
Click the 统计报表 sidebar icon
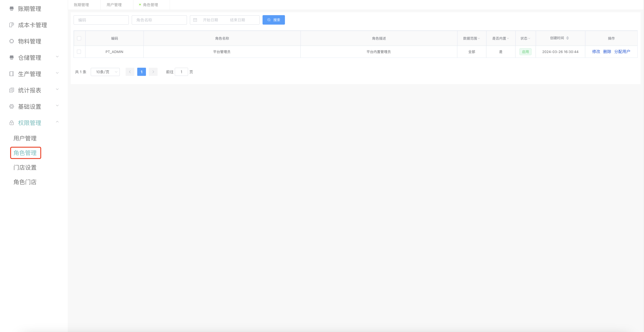pos(11,90)
